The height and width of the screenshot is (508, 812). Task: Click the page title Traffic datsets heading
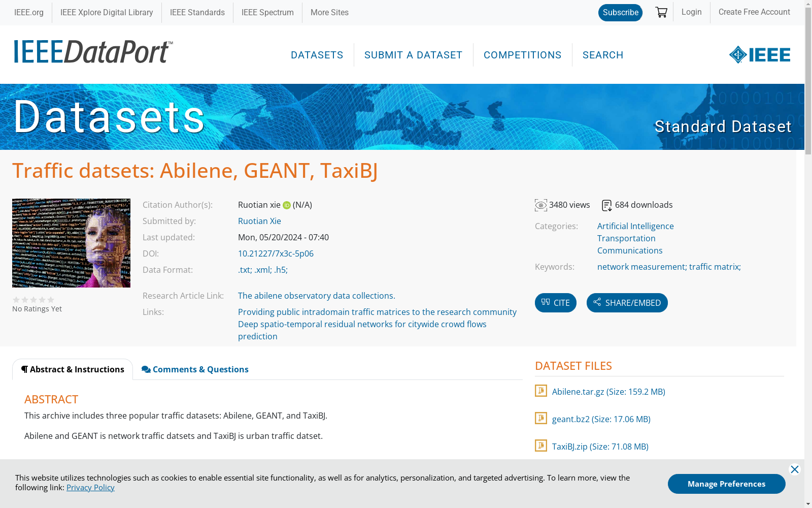(195, 171)
